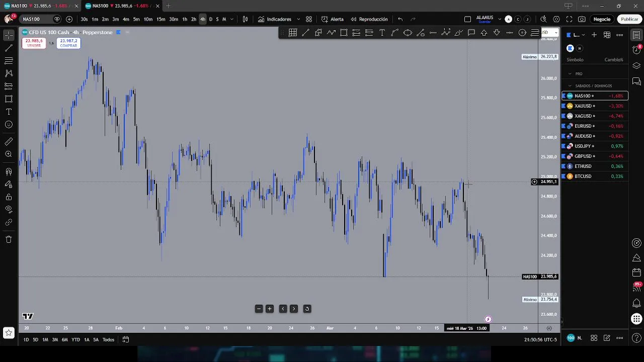Click the undo arrow

(x=400, y=19)
